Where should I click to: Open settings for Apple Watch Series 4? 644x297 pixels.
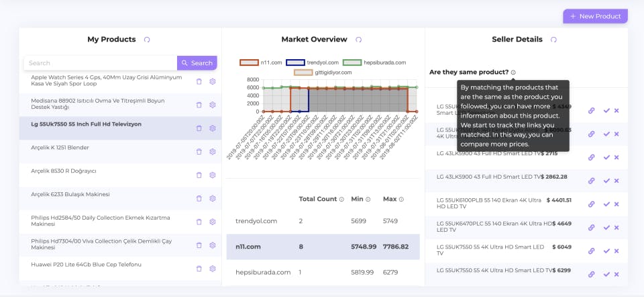pos(213,81)
